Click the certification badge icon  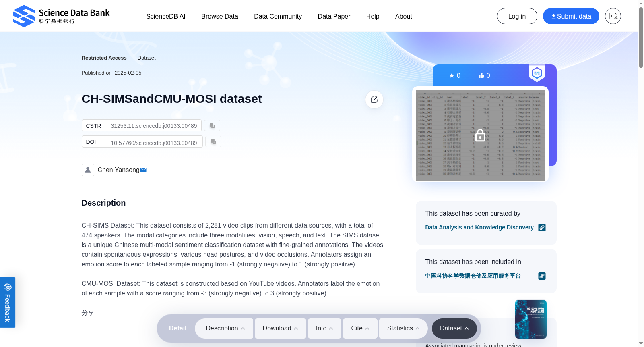(537, 73)
